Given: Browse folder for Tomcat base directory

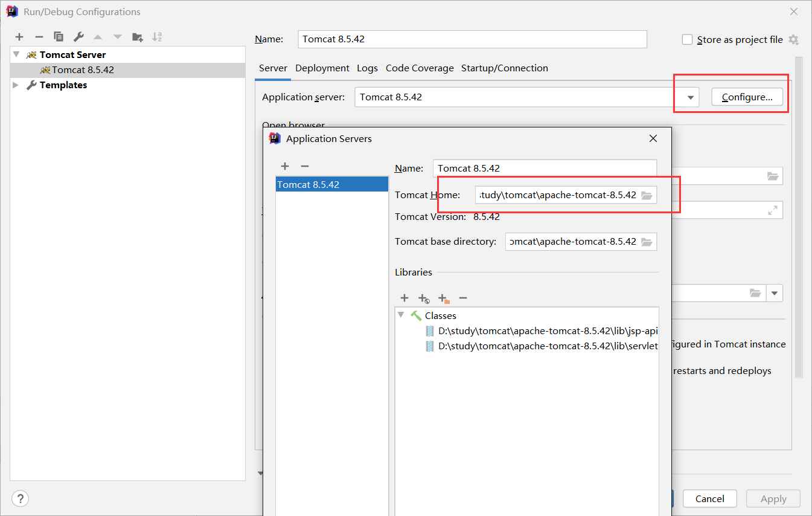Looking at the screenshot, I should [647, 242].
